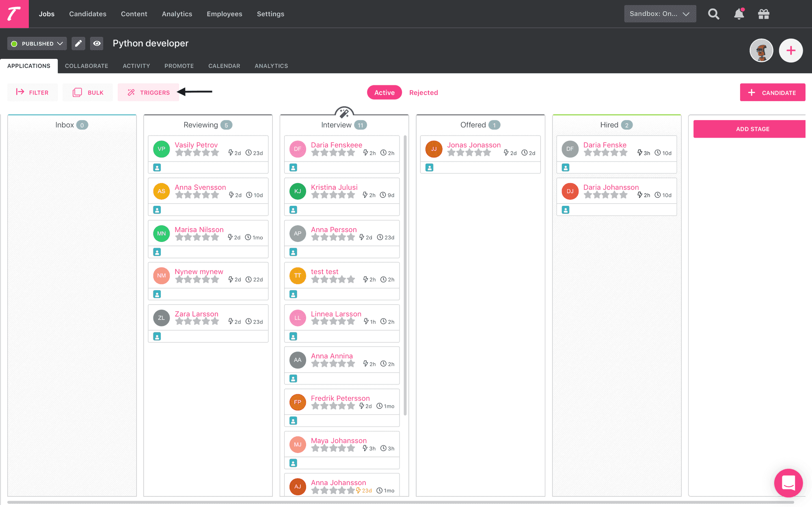Click the Offered stage header

(480, 125)
